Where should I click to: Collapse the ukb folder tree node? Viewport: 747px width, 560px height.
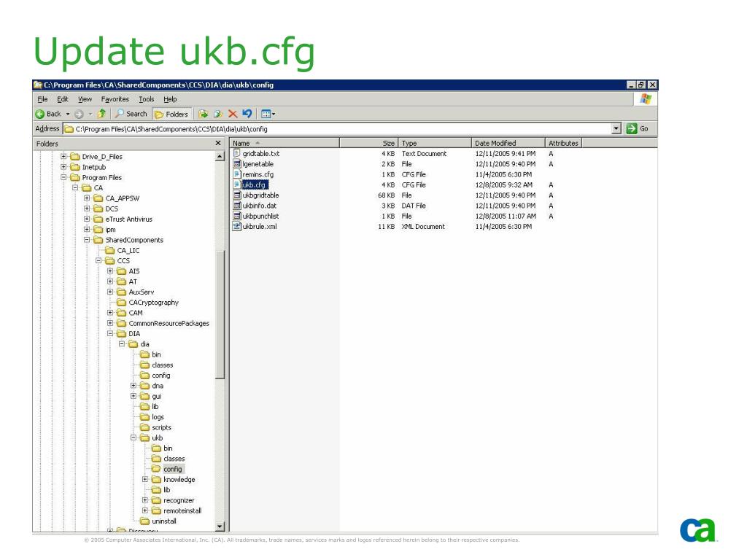pos(133,437)
